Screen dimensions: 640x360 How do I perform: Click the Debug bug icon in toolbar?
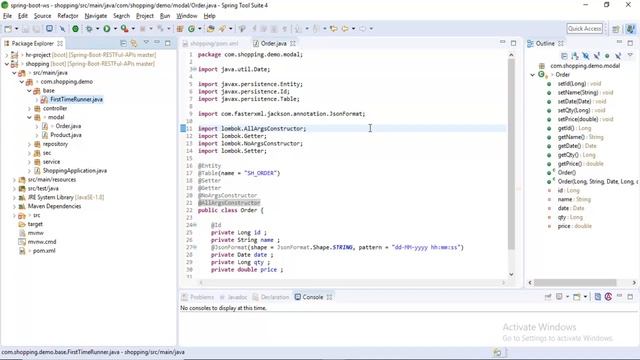pyautogui.click(x=89, y=29)
